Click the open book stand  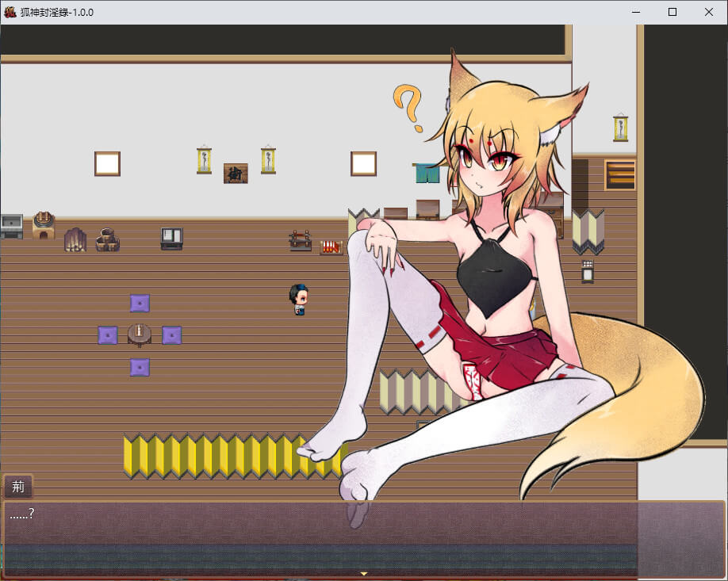(x=171, y=238)
